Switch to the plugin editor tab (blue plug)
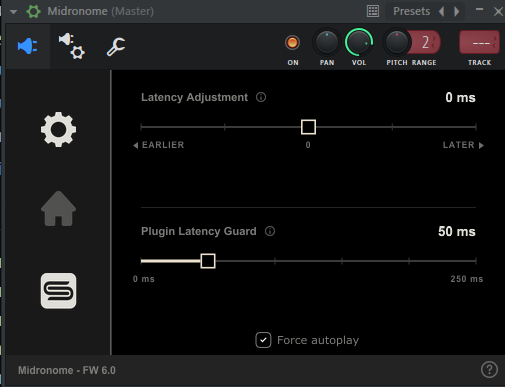 coord(28,46)
